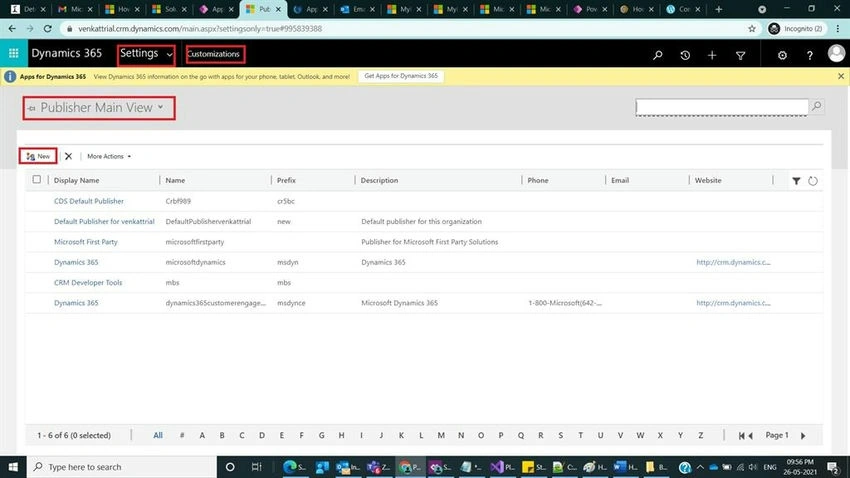Sort by Display Name column header
This screenshot has width=850, height=478.
pyautogui.click(x=76, y=180)
